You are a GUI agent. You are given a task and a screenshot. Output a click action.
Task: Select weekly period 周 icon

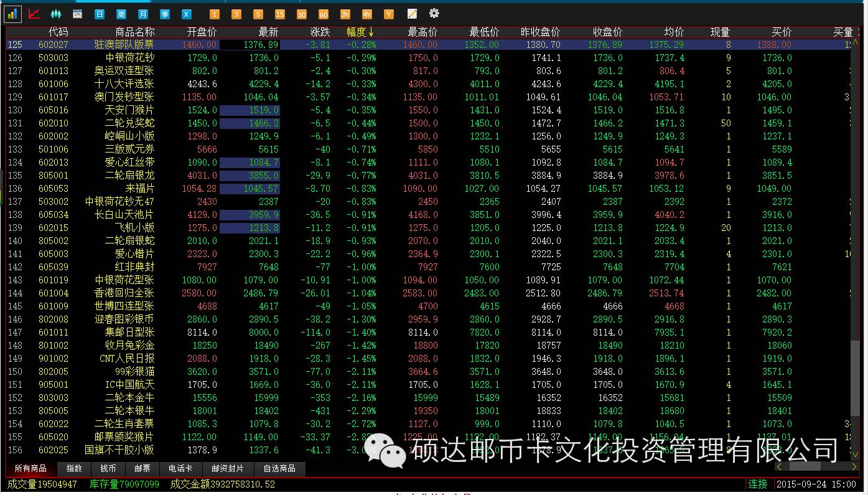[x=121, y=14]
